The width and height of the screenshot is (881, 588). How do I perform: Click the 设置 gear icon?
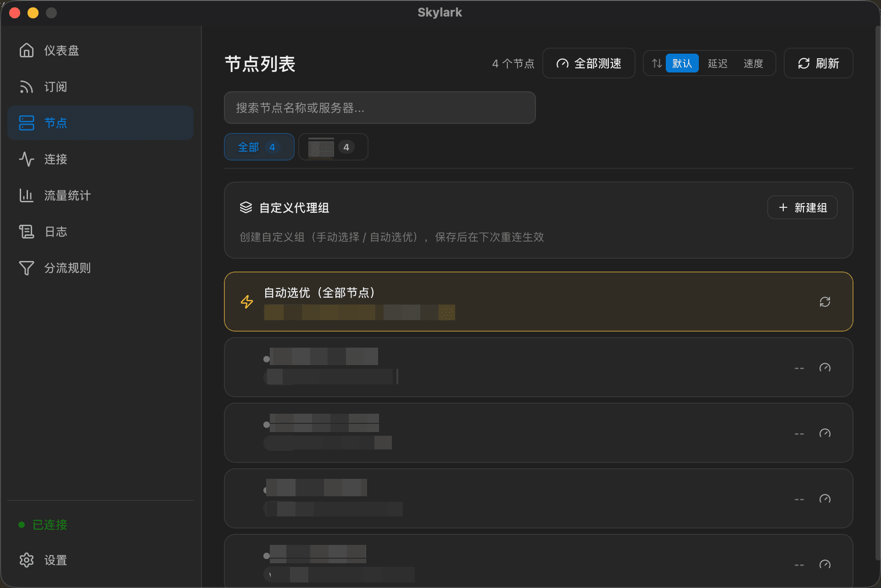(27, 560)
